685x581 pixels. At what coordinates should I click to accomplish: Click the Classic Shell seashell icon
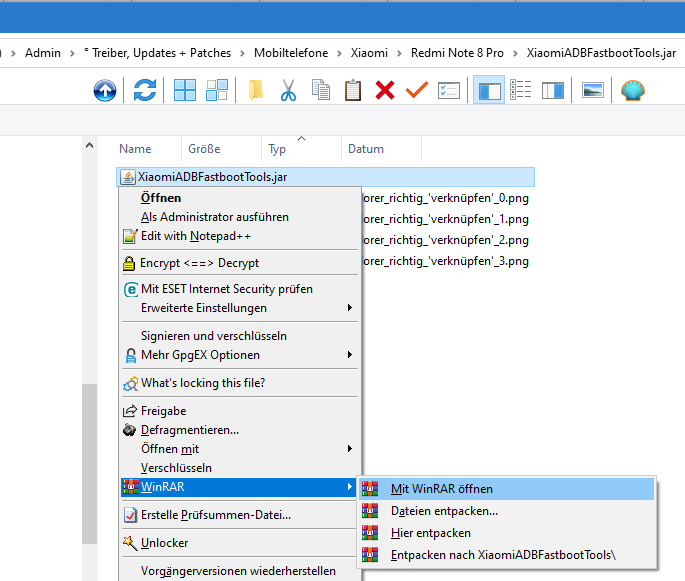[x=633, y=90]
